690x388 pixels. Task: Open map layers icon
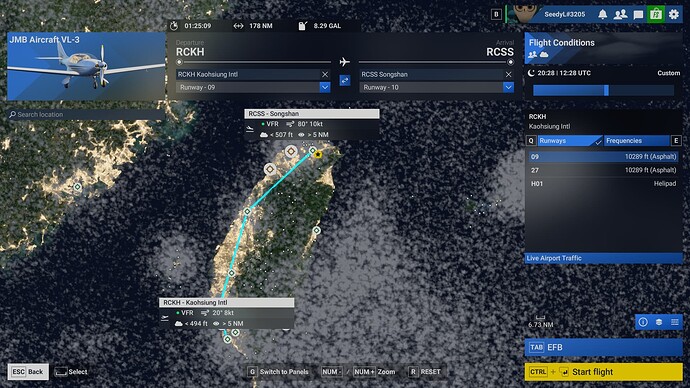pyautogui.click(x=659, y=322)
